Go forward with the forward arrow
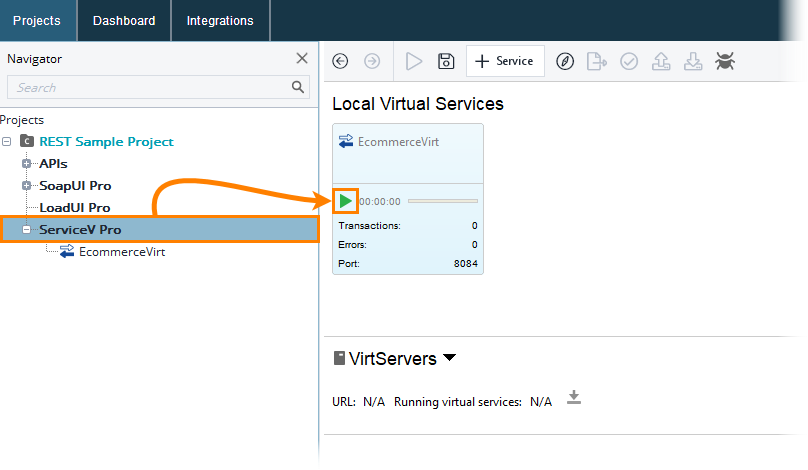Viewport: 808px width, 470px height. (x=372, y=61)
